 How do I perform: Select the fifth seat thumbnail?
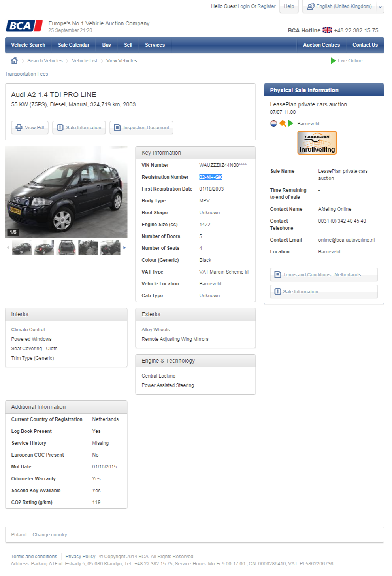point(110,248)
